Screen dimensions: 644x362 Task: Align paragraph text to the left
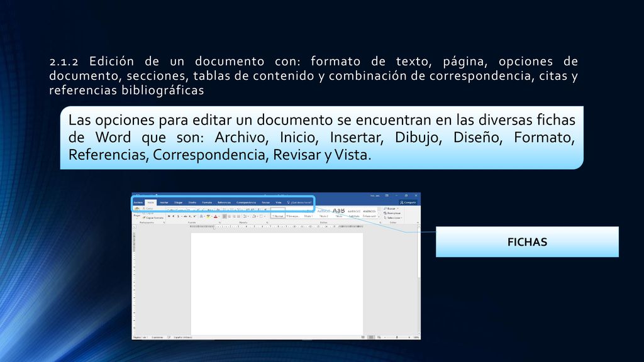pyautogui.click(x=225, y=216)
